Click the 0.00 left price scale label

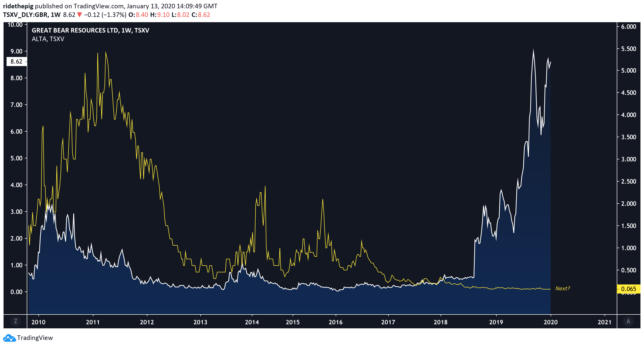(x=16, y=292)
